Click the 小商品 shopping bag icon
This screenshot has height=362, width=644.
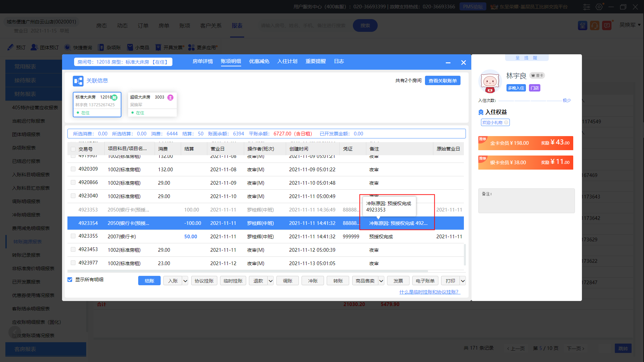tap(130, 47)
